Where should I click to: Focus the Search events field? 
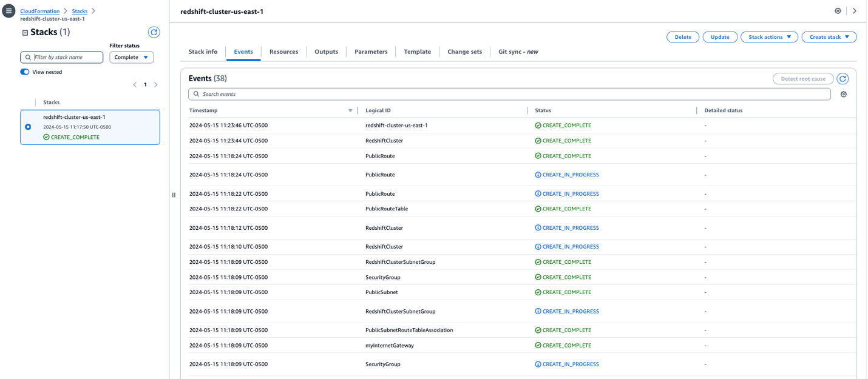click(x=509, y=94)
